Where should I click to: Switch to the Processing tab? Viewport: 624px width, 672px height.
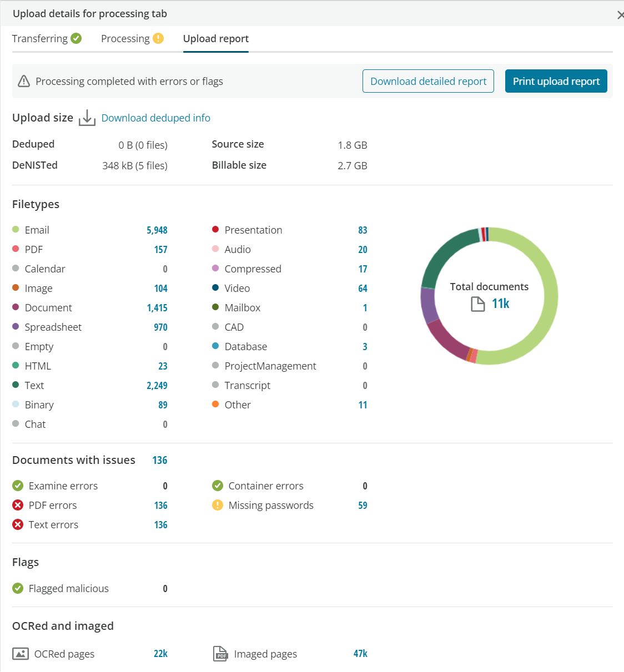point(125,38)
